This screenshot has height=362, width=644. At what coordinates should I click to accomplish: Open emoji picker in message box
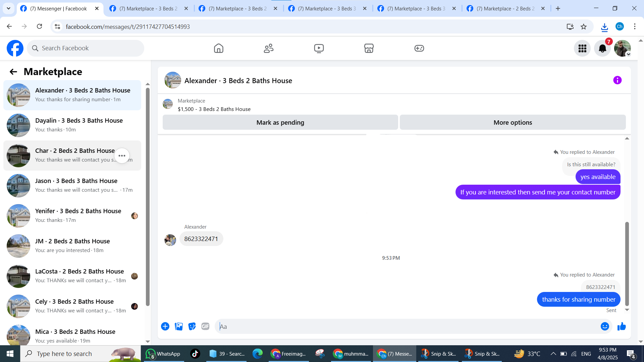604,326
